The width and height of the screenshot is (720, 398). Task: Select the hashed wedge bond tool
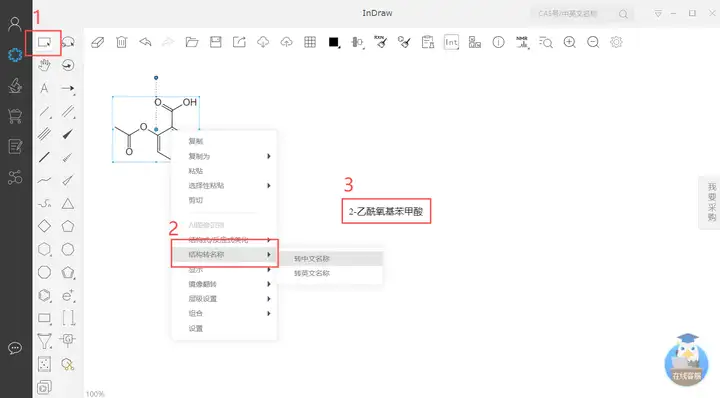click(x=68, y=157)
